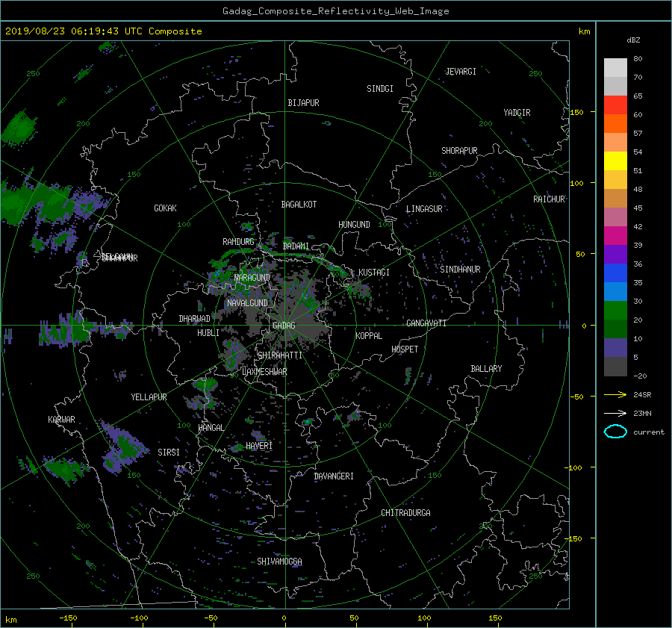
Task: Select the pink 45-42 dBZ color band
Action: coord(615,217)
